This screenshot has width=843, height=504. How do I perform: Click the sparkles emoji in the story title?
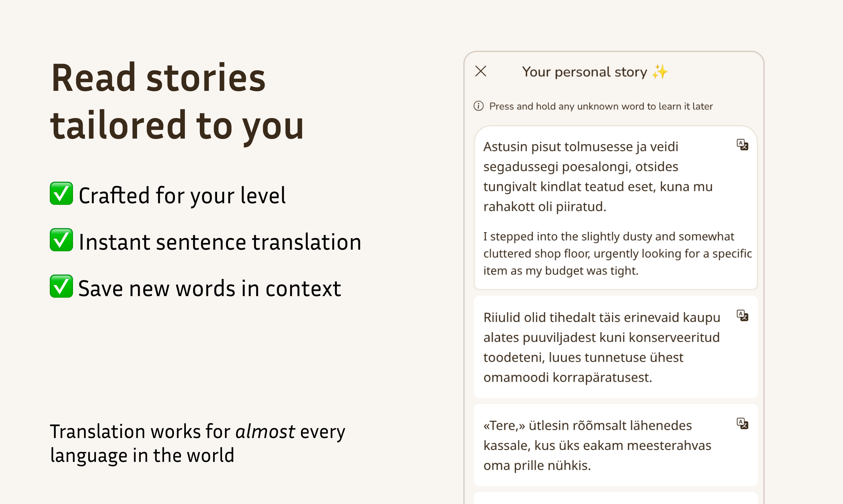(660, 72)
